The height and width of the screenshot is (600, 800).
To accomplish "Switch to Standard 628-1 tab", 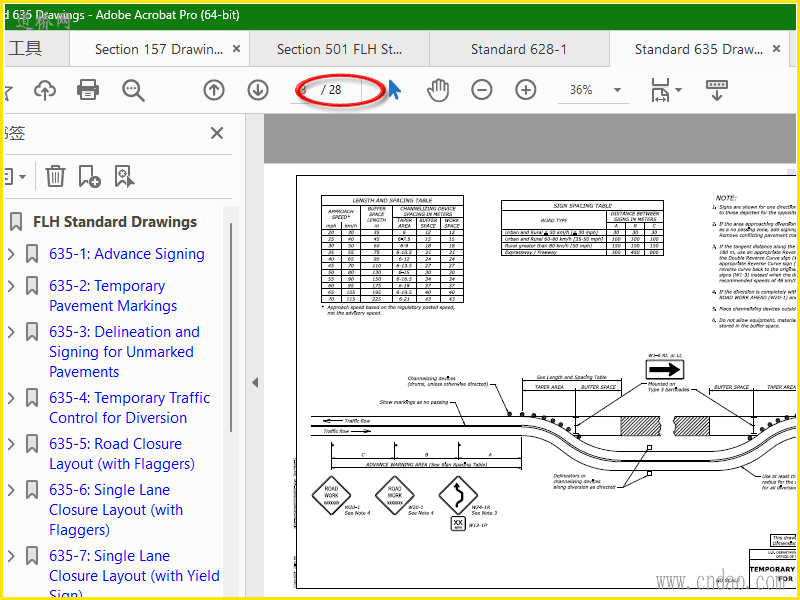I will point(518,49).
